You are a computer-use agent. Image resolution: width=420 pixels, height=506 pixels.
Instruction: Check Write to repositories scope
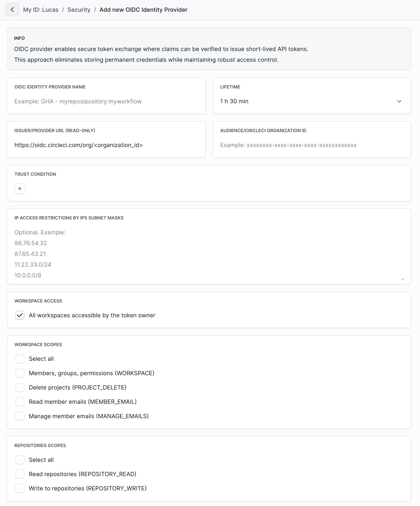tap(20, 488)
